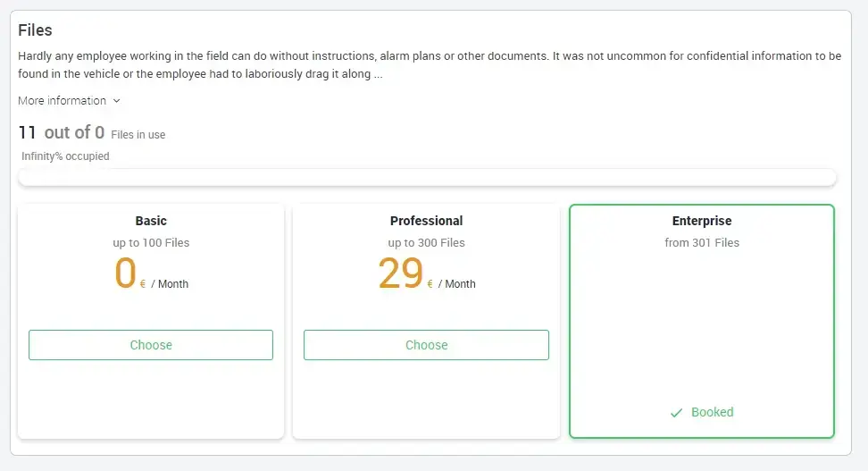Click the Booked label in Enterprise card
The image size is (868, 471).
(x=712, y=412)
